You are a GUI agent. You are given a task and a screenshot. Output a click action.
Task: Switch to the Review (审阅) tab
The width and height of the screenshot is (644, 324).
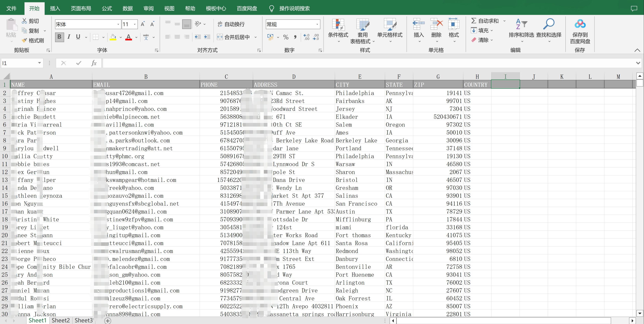[149, 8]
